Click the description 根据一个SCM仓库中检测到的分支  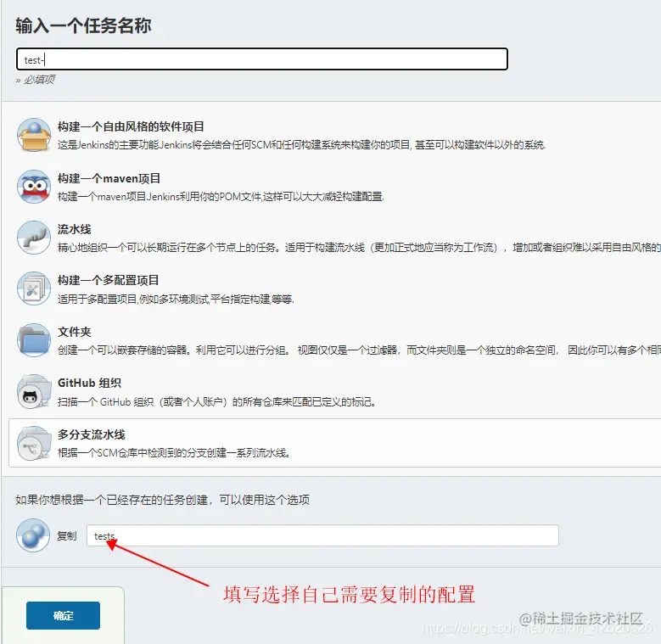click(174, 452)
